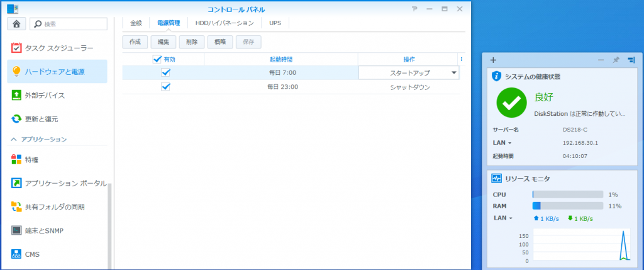Viewport: 644px width, 270px height.
Task: Click the system health info icon
Action: [x=497, y=76]
